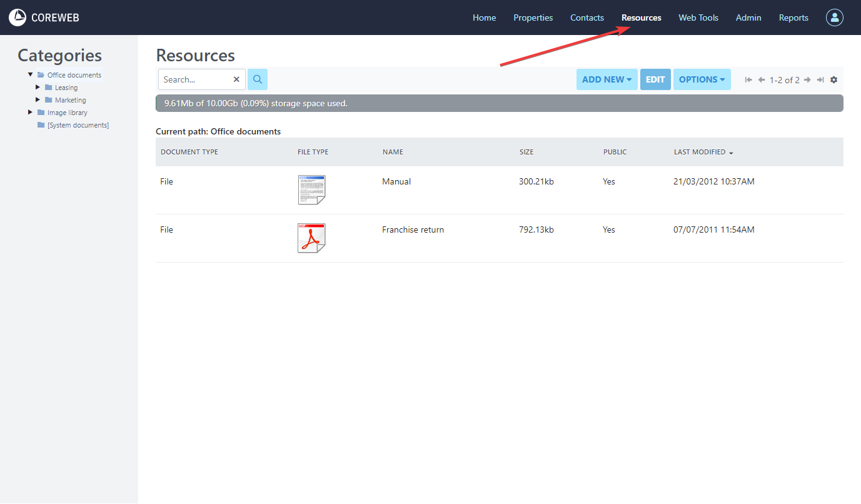Expand the Leasing folder triangle
Viewport: 861px width, 504px height.
point(38,88)
